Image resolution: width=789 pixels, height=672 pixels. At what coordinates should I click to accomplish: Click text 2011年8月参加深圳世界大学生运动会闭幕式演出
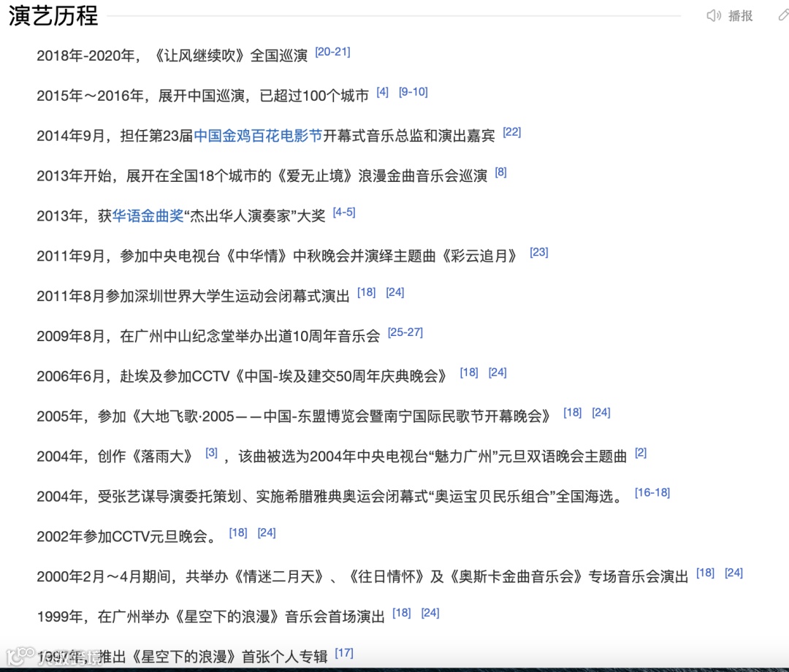193,296
